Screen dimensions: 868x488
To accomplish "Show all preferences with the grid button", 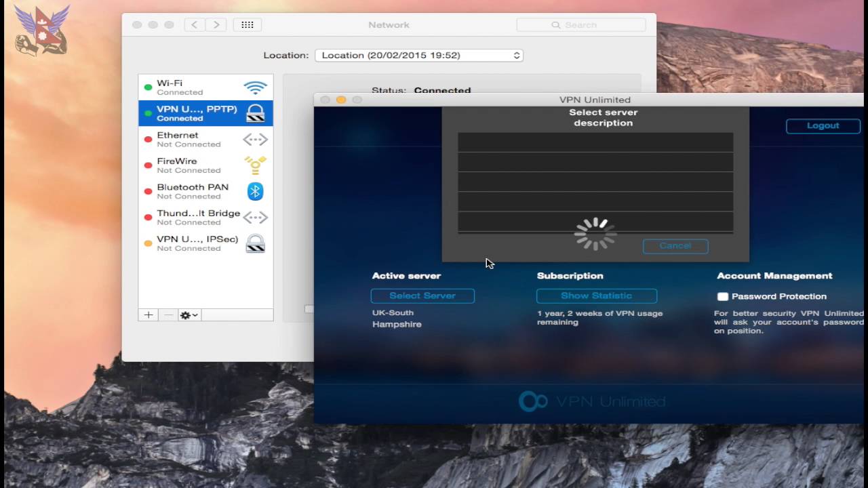I will (248, 24).
